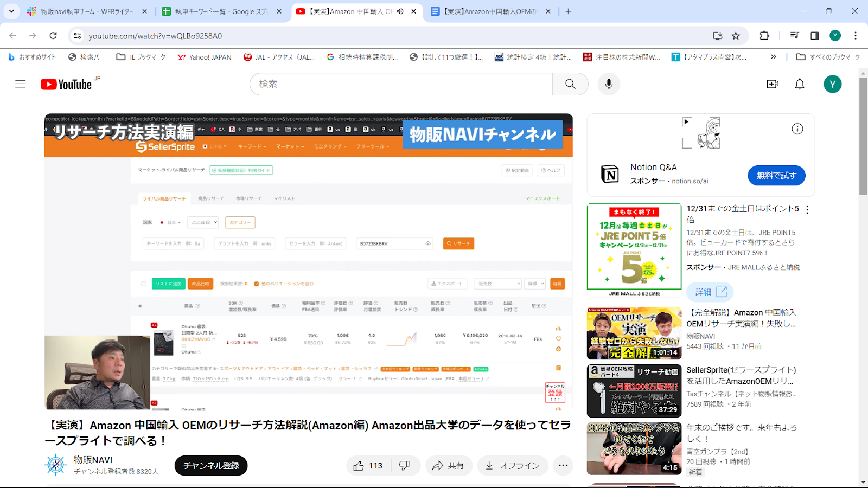868x488 pixels.
Task: Open the 物販NAVI channel avatar
Action: click(55, 465)
